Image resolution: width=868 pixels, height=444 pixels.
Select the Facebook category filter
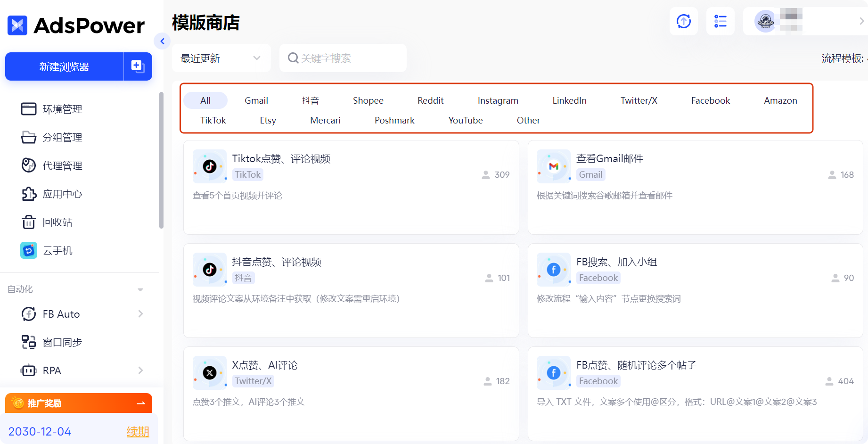pyautogui.click(x=710, y=100)
